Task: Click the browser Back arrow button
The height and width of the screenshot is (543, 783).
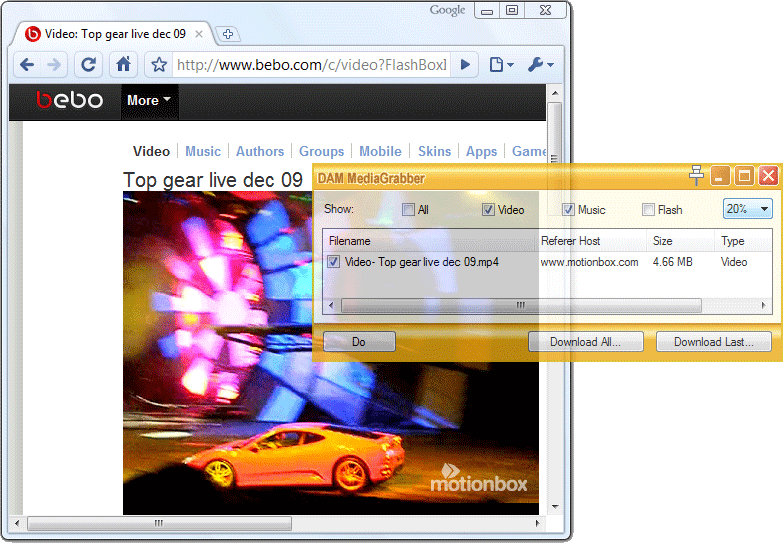Action: [27, 64]
